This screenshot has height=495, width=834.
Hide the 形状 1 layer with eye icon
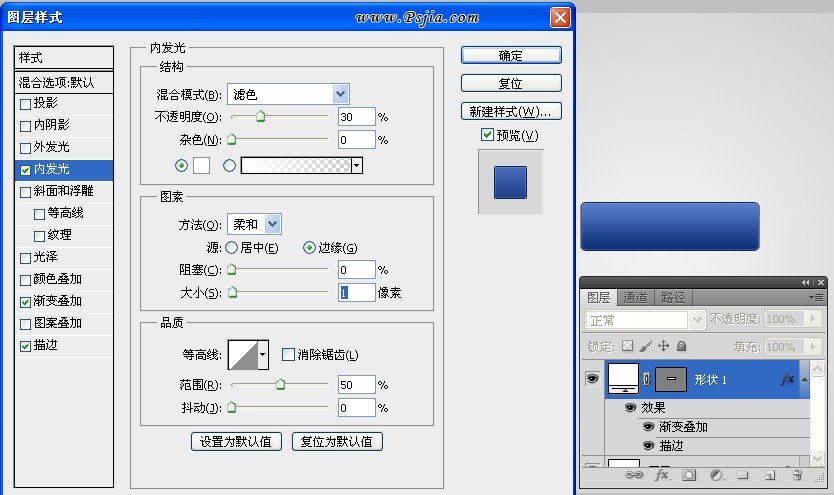pyautogui.click(x=592, y=379)
